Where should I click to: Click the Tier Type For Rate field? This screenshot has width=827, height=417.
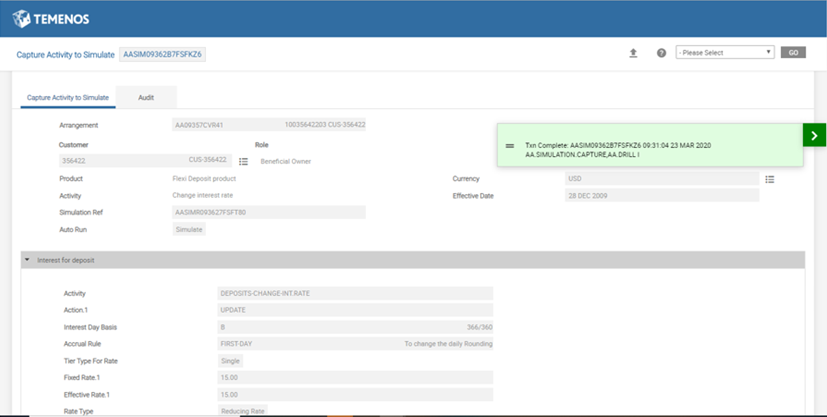coord(230,361)
